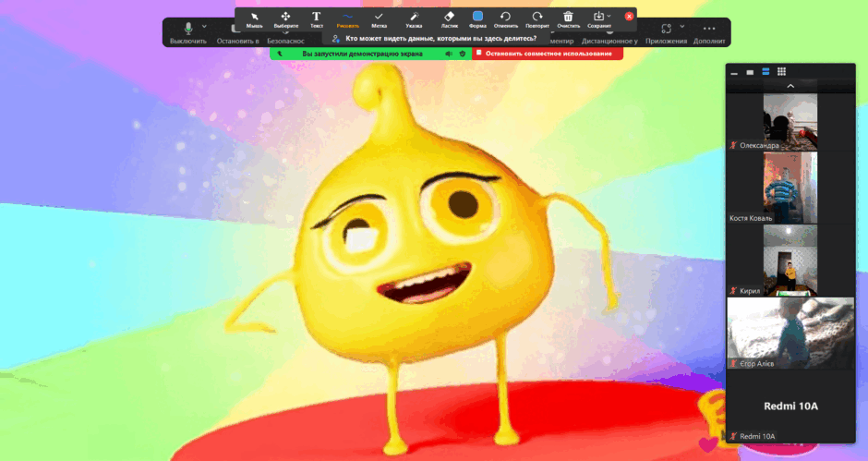Image resolution: width=868 pixels, height=461 pixels.
Task: Click muted mic icon beside Redmi 10A label
Action: click(733, 437)
